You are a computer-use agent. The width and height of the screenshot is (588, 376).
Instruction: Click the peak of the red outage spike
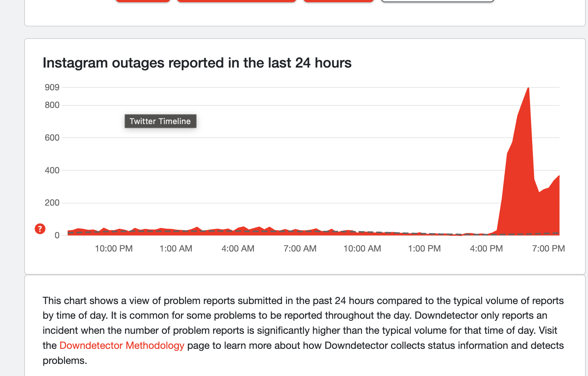(528, 88)
